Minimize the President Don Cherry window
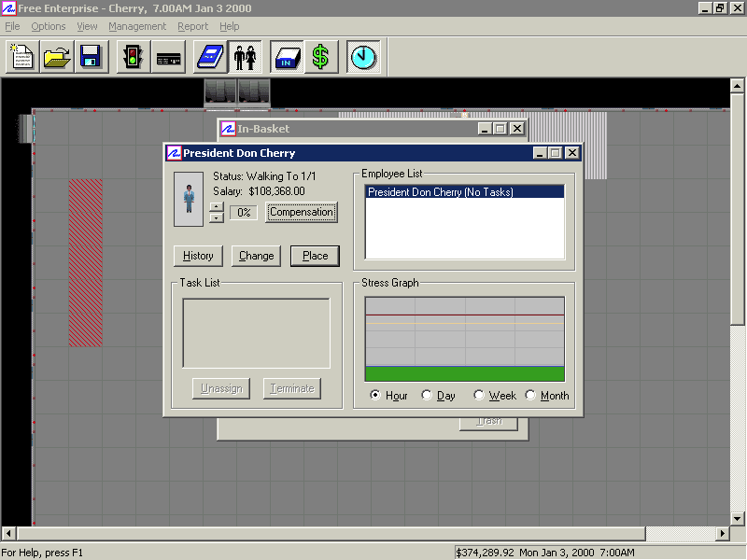Viewport: 747px width, 560px height. [x=540, y=153]
